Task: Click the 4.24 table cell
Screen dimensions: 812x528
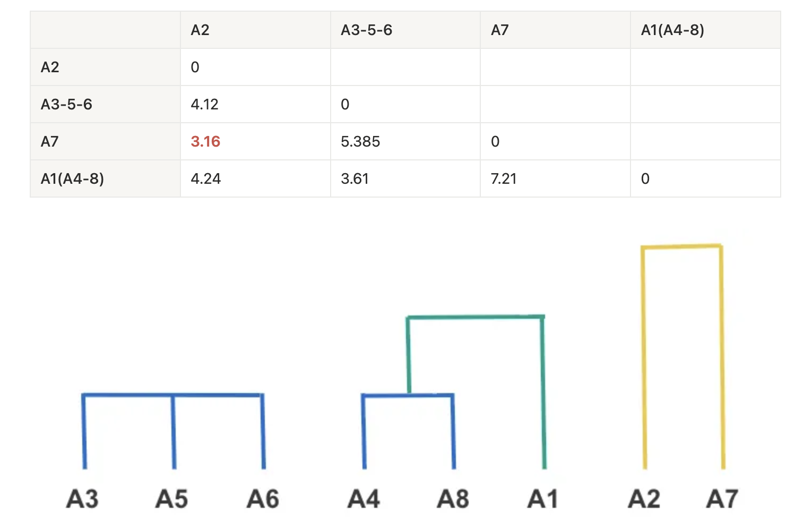Action: [205, 178]
